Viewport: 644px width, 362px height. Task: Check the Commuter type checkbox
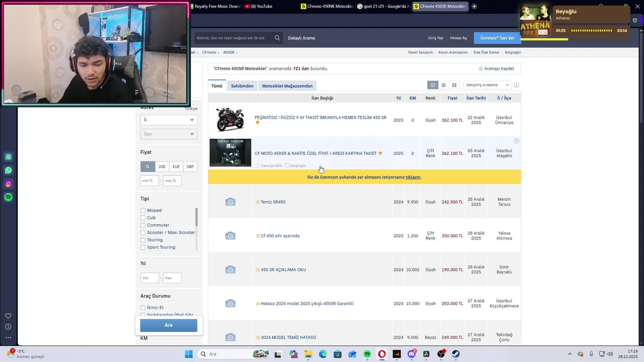click(143, 225)
